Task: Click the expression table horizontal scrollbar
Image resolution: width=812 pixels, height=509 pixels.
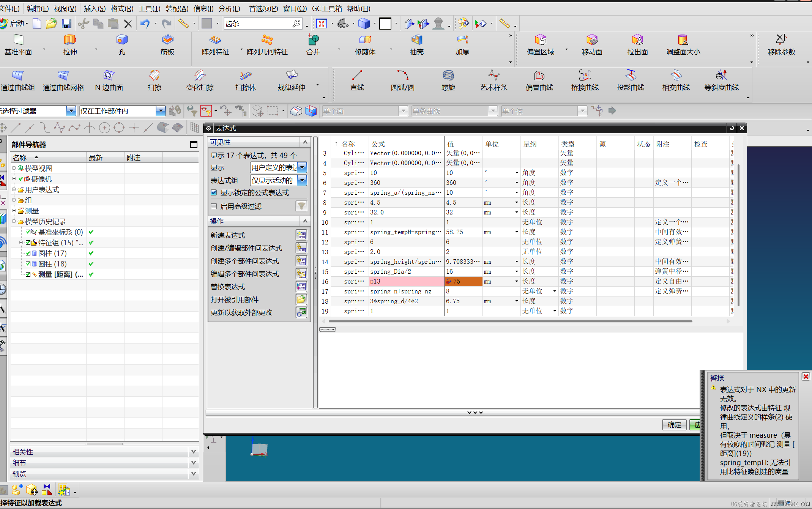Action: click(510, 321)
